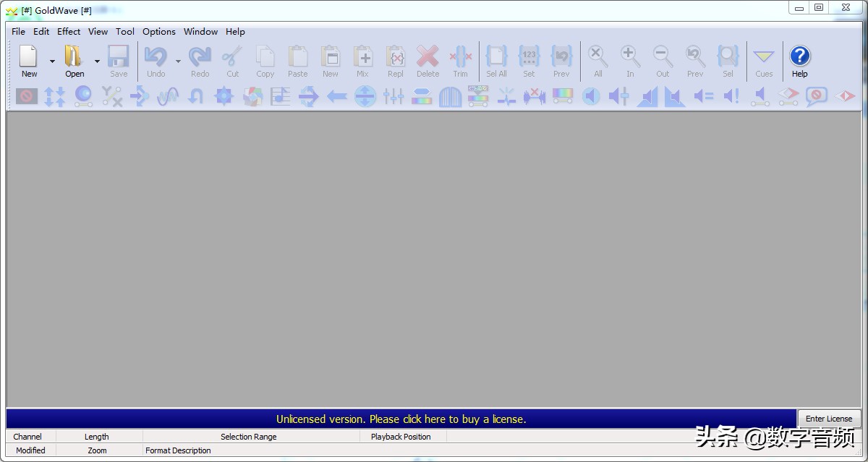
Task: Click the Set selection icon
Action: tap(529, 61)
